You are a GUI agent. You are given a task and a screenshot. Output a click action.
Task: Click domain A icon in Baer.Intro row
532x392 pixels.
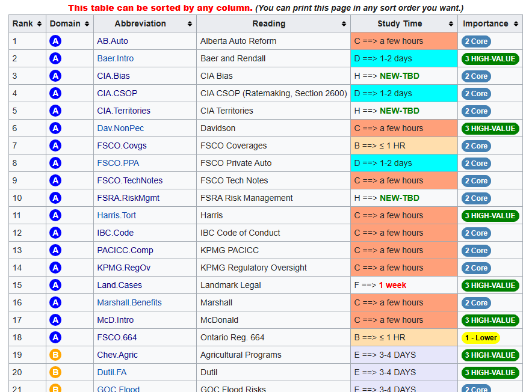pos(55,58)
